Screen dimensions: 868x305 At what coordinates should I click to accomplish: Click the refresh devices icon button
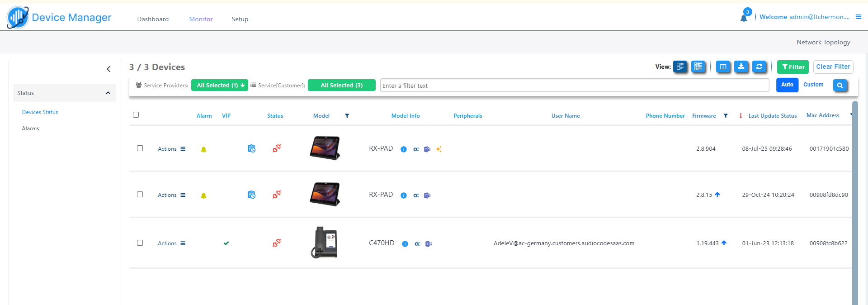click(759, 67)
